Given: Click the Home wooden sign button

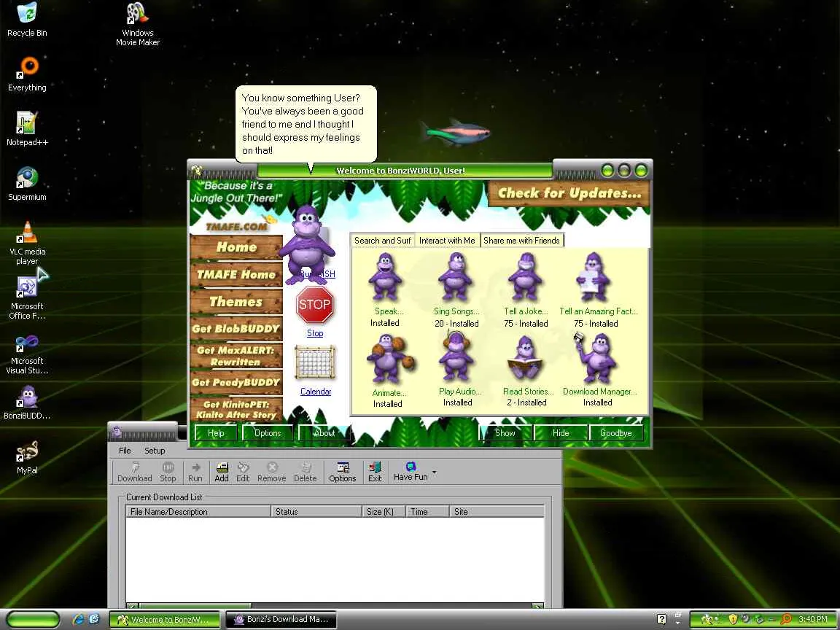Looking at the screenshot, I should click(236, 247).
